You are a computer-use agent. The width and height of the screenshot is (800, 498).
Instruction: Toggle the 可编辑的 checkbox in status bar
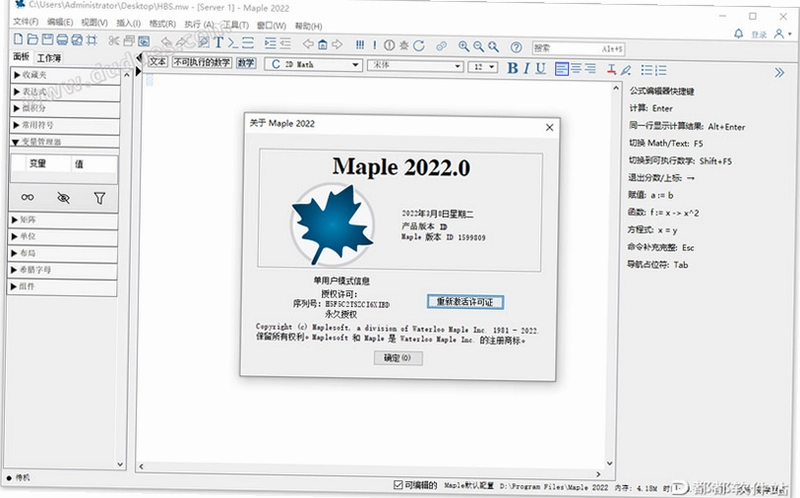click(x=398, y=484)
